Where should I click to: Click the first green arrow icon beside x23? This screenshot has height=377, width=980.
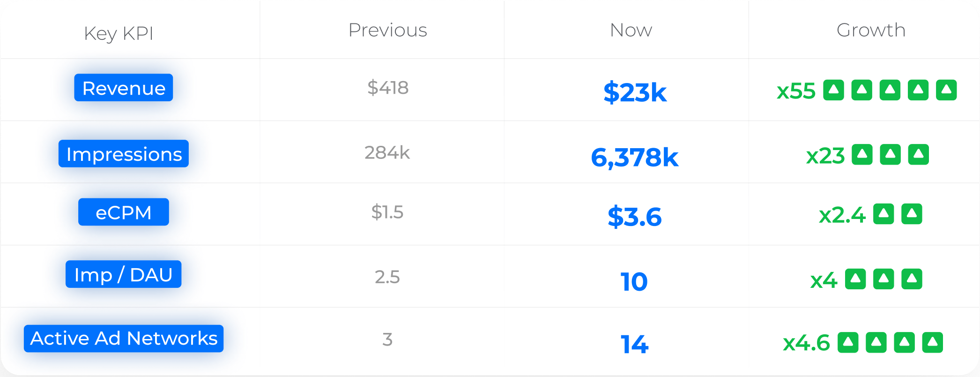[x=862, y=155]
